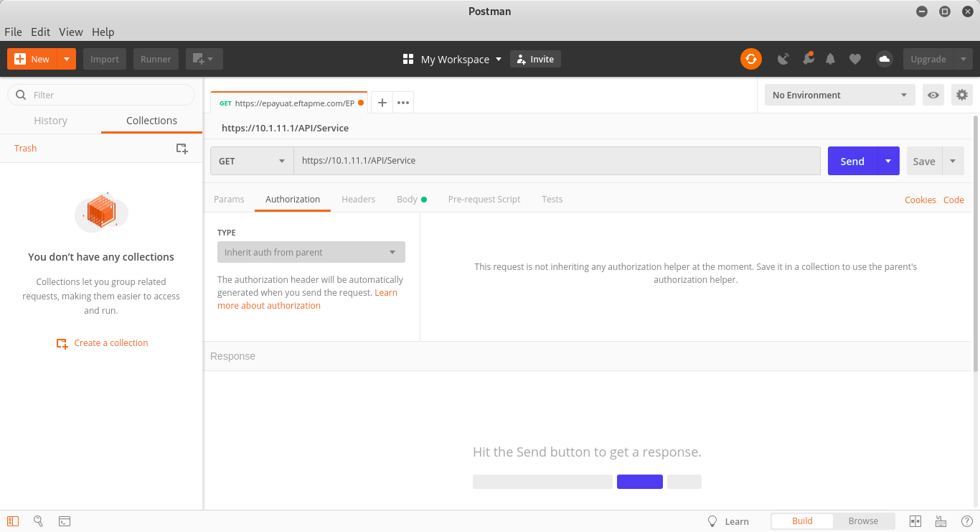
Task: Click the orange New button
Action: pyautogui.click(x=32, y=59)
